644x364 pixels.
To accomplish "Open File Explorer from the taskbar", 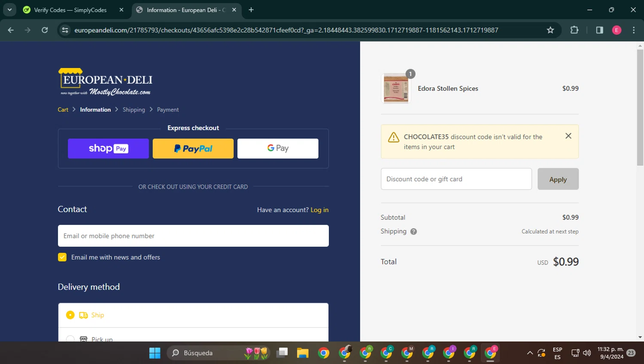I will [x=303, y=353].
